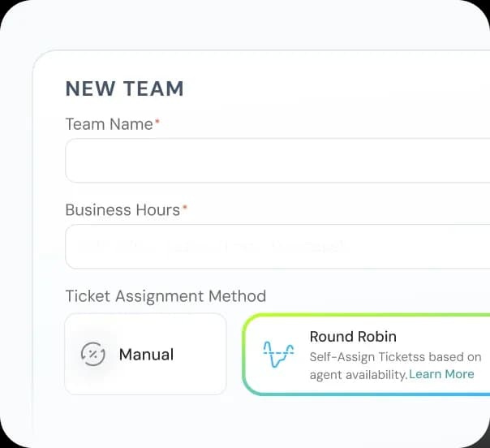Click the Manual label text

(146, 354)
